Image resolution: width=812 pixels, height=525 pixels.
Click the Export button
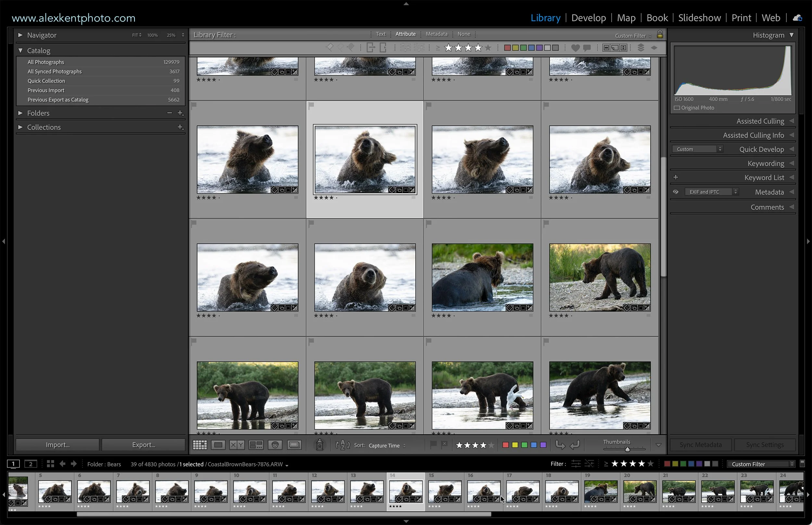pyautogui.click(x=144, y=444)
